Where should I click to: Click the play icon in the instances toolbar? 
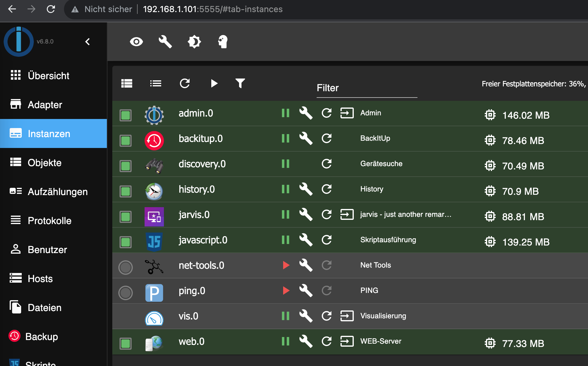coord(214,83)
